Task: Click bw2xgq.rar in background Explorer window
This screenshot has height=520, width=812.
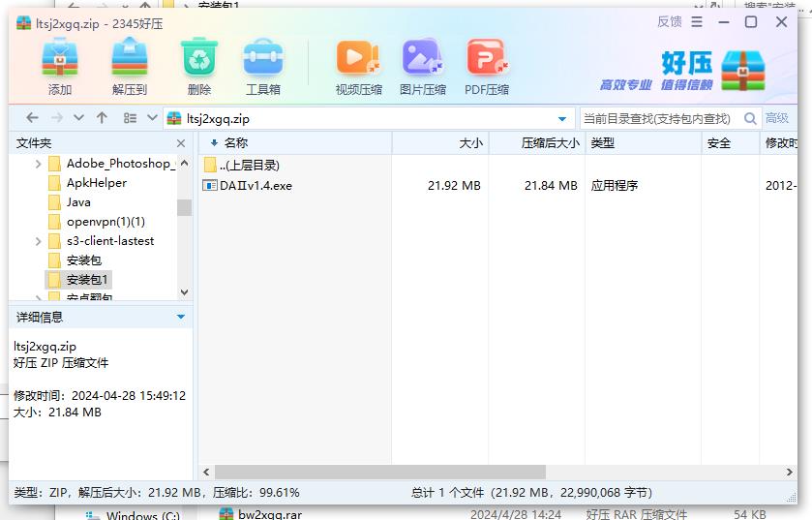Action: point(270,515)
